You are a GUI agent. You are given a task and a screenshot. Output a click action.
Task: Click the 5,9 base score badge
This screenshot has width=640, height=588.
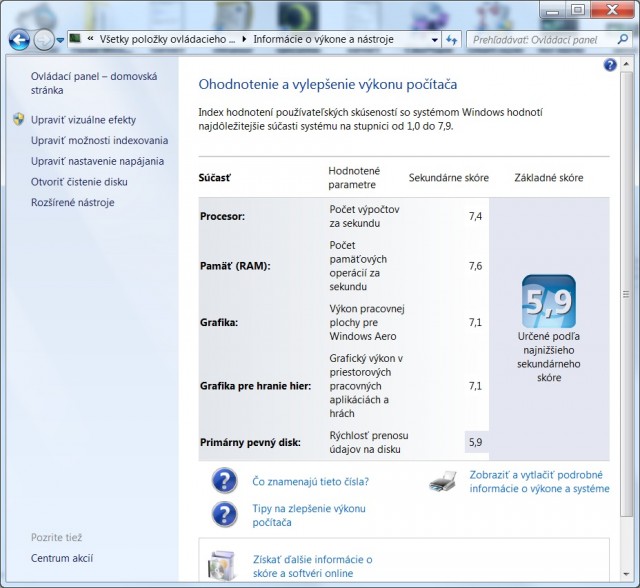click(549, 301)
